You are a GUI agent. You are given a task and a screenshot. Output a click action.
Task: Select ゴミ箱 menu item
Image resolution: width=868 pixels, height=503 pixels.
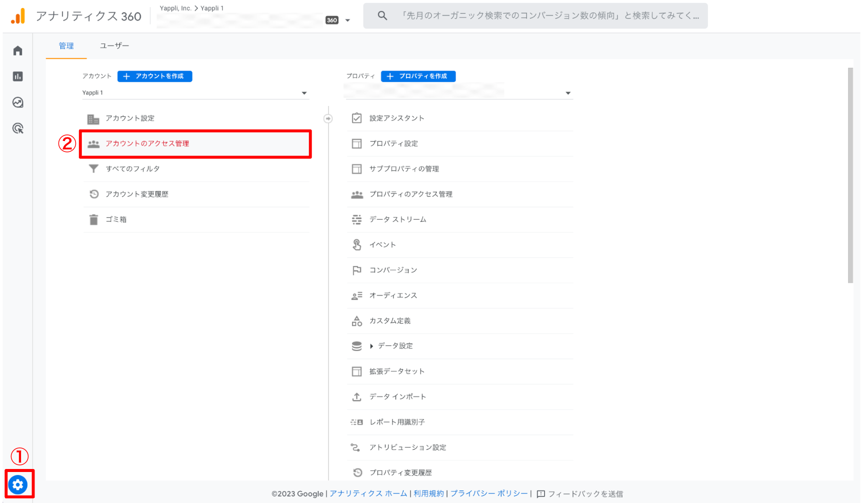tap(197, 219)
